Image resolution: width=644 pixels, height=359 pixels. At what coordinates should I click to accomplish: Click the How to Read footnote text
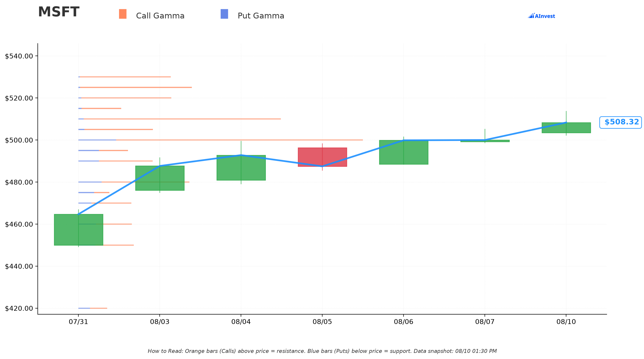(x=322, y=351)
